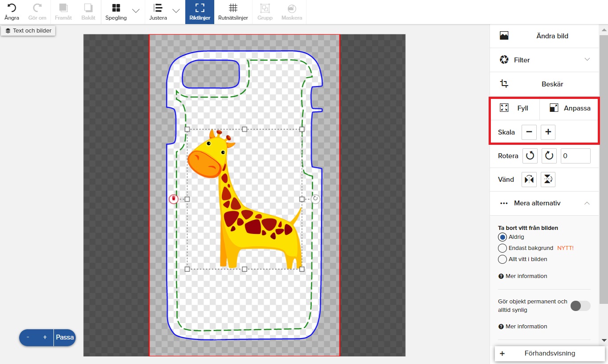The width and height of the screenshot is (608, 364).
Task: Toggle Rutnätslinjer grid lines
Action: coord(233,12)
